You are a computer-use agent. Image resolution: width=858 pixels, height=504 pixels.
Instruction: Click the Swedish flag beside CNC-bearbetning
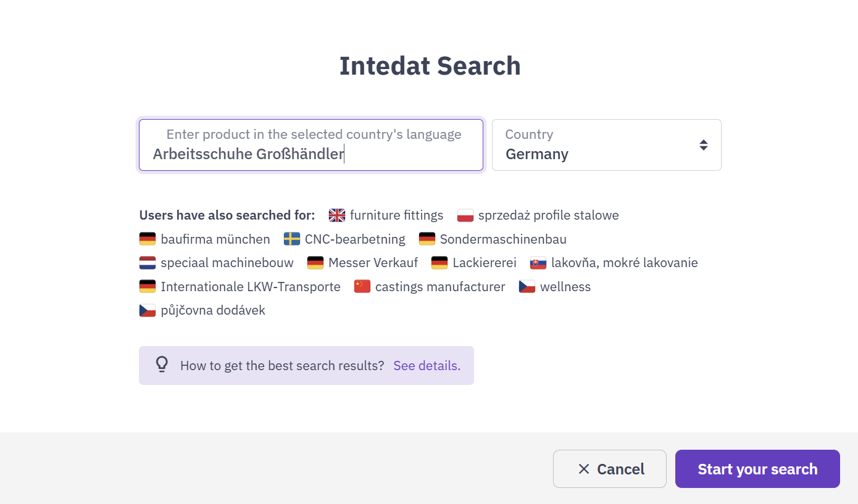click(x=292, y=239)
